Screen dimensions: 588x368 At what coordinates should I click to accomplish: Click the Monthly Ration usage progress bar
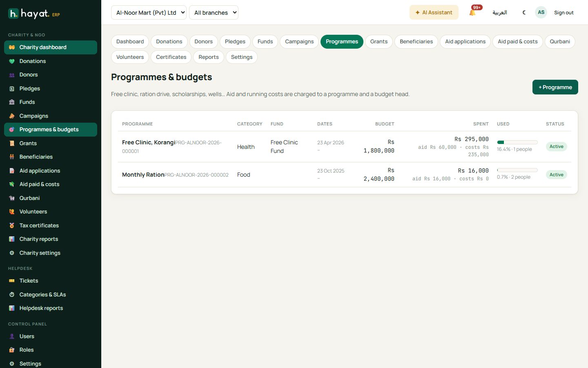(517, 170)
